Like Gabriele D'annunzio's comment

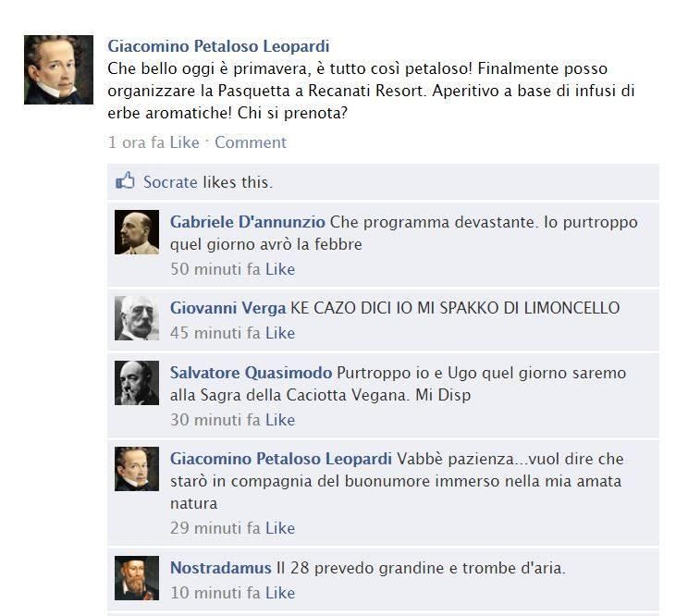pos(280,269)
